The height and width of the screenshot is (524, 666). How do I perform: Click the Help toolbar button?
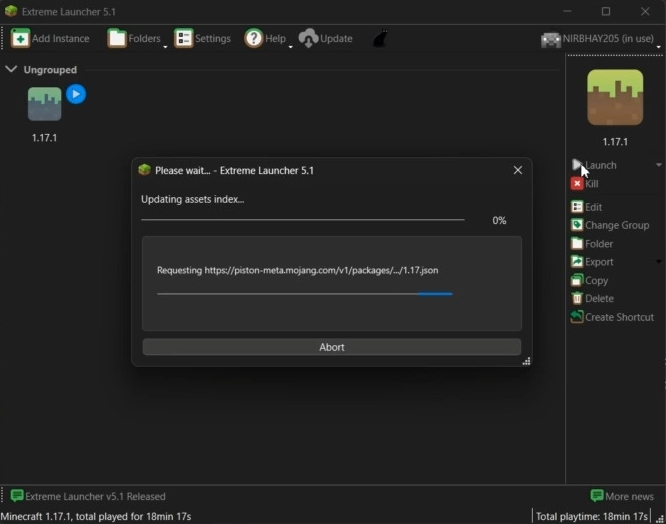(x=265, y=38)
